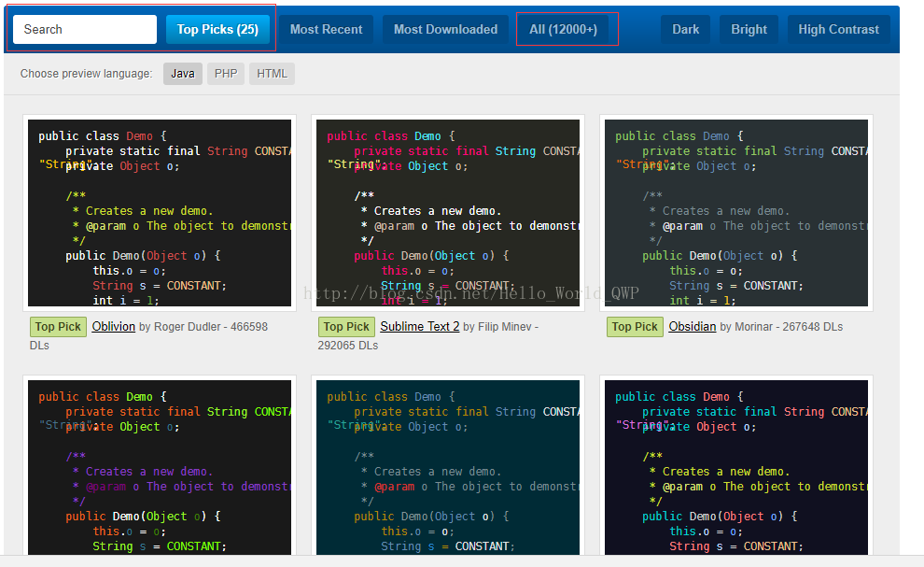924x567 pixels.
Task: Click 'by Filip Minev -' text
Action: tap(501, 327)
